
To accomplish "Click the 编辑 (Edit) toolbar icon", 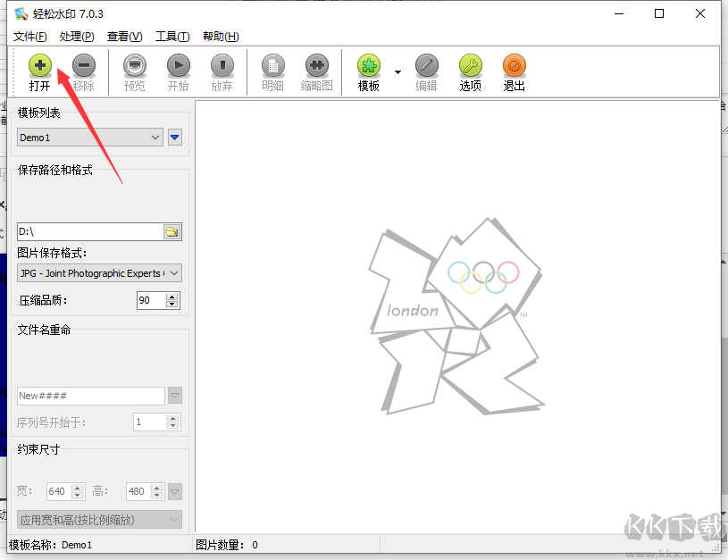I will pos(427,66).
